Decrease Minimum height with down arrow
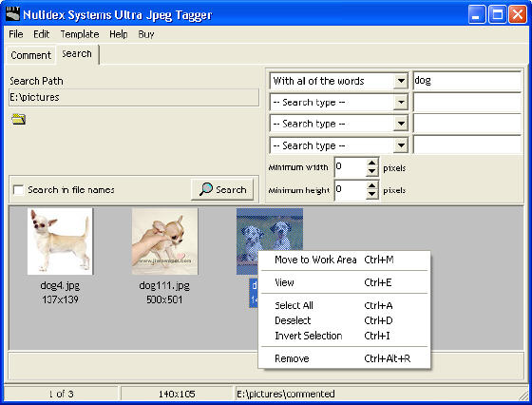The height and width of the screenshot is (405, 532). click(x=372, y=194)
